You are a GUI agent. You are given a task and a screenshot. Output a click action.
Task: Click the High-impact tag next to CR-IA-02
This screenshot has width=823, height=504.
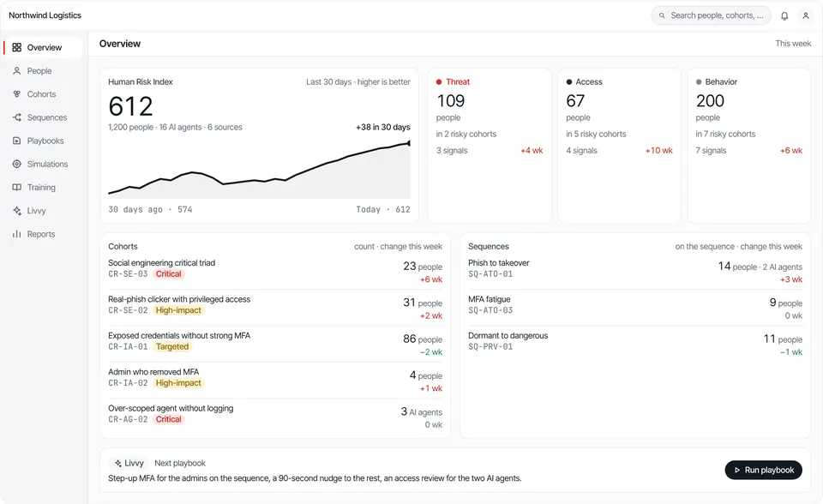point(178,383)
